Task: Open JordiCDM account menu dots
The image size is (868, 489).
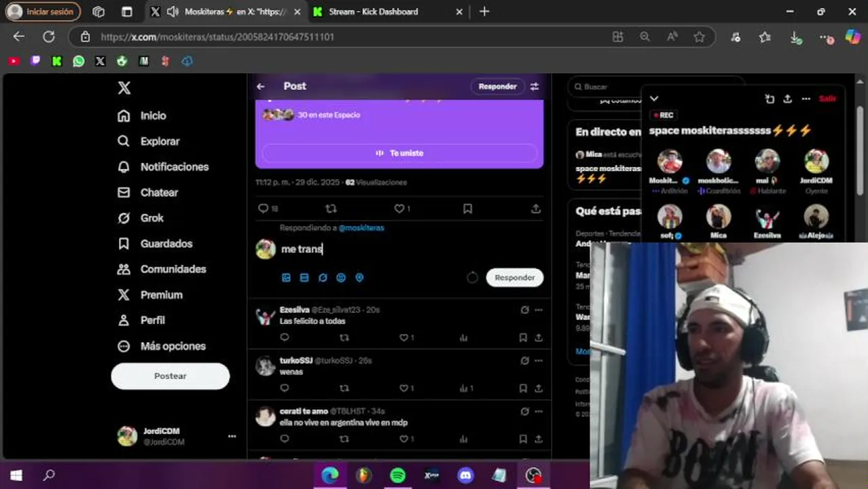Action: (x=232, y=436)
